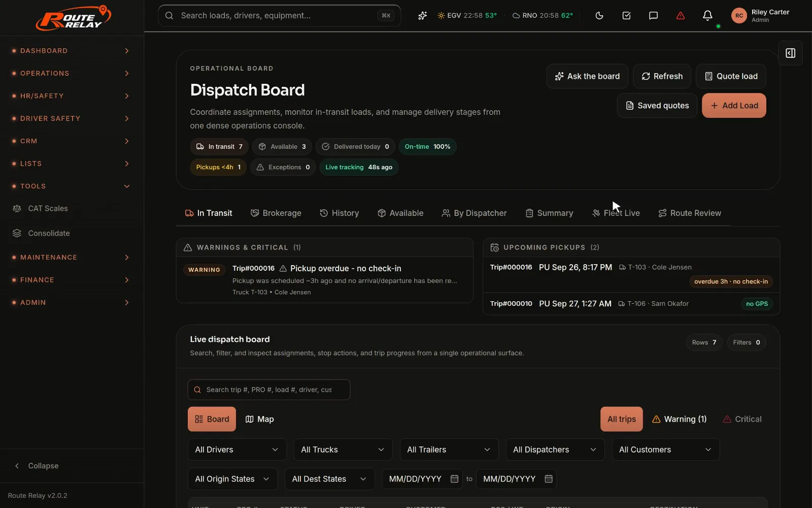Screen dimensions: 812x508
Task: Click the EGV weather sun icon
Action: tap(441, 16)
